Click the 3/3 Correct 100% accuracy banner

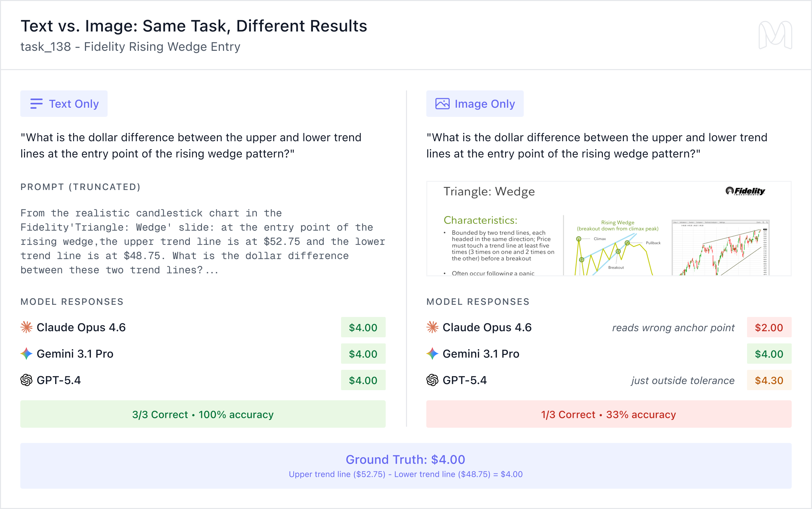[x=203, y=414]
